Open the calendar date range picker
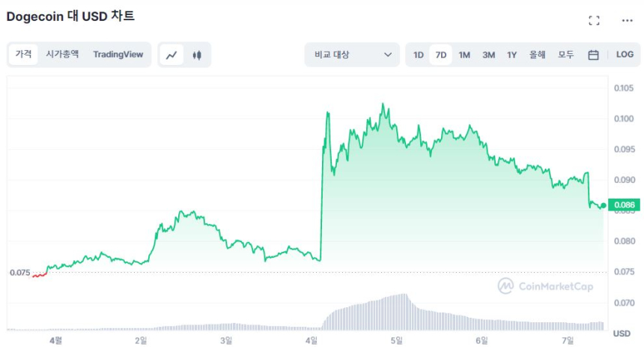The height and width of the screenshot is (347, 644). coord(593,55)
